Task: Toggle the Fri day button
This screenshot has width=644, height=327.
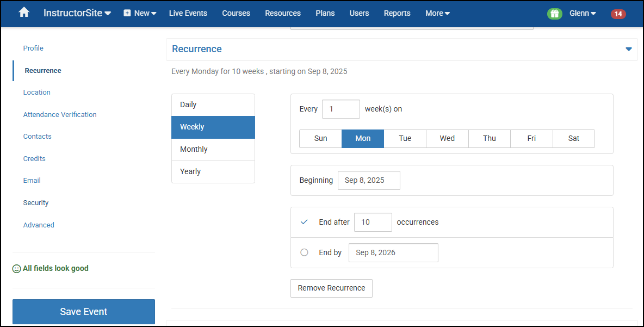Action: [x=531, y=139]
